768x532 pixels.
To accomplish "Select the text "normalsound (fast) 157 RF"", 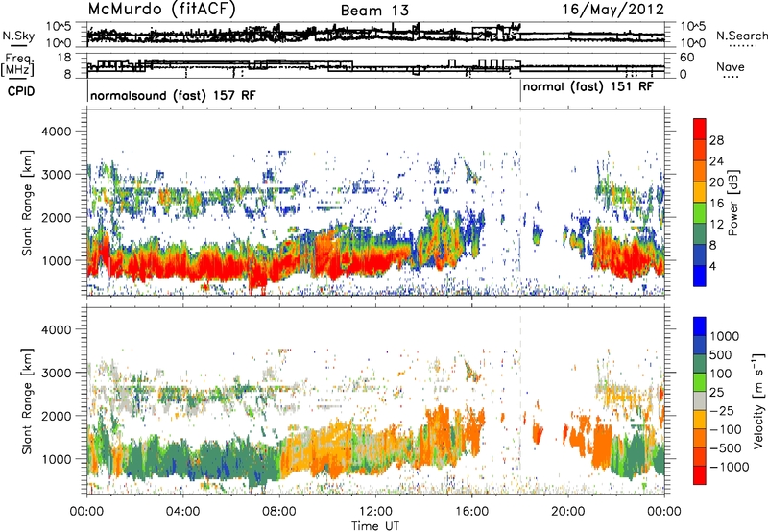I will point(173,95).
